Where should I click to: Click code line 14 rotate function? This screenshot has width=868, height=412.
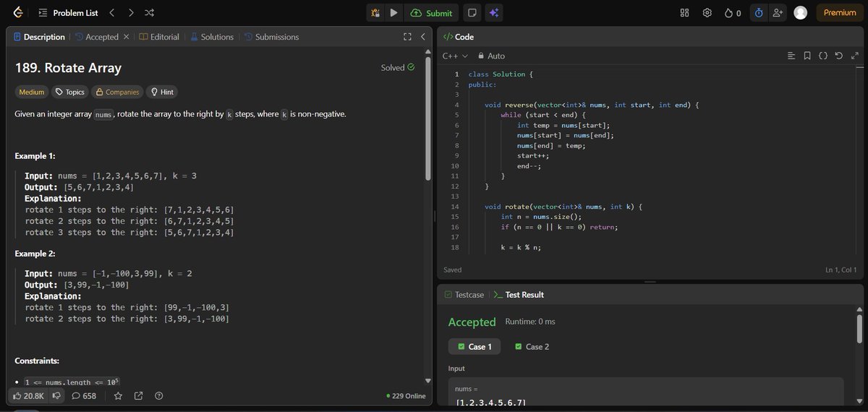563,207
